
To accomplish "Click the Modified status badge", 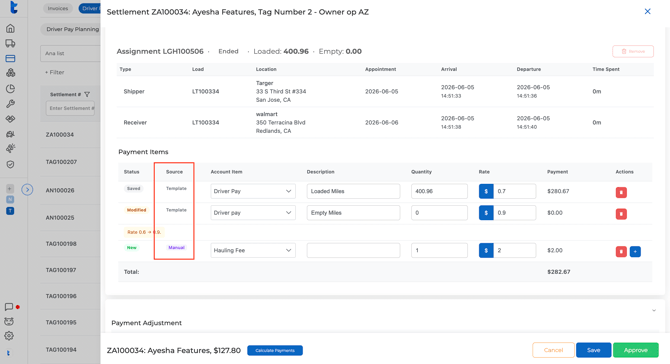I will pos(136,210).
